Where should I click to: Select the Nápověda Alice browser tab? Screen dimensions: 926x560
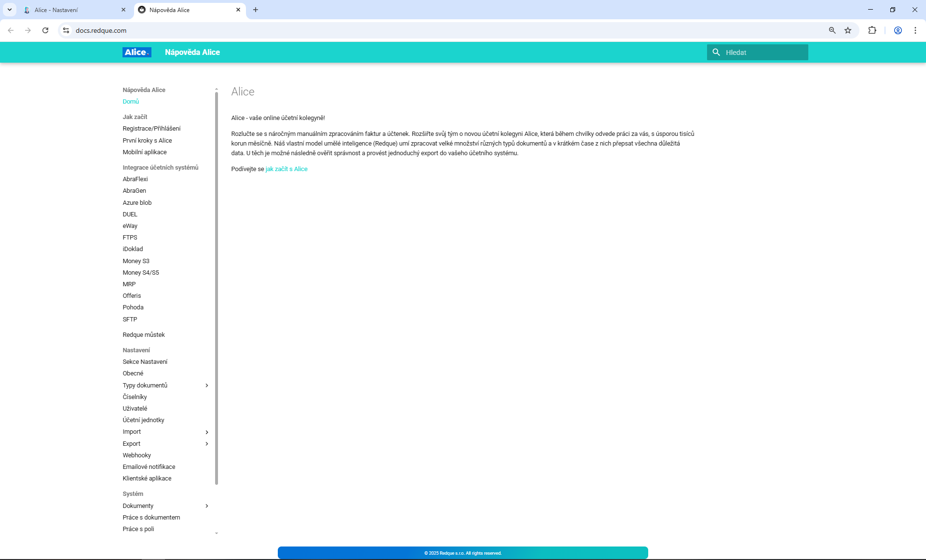(x=190, y=10)
